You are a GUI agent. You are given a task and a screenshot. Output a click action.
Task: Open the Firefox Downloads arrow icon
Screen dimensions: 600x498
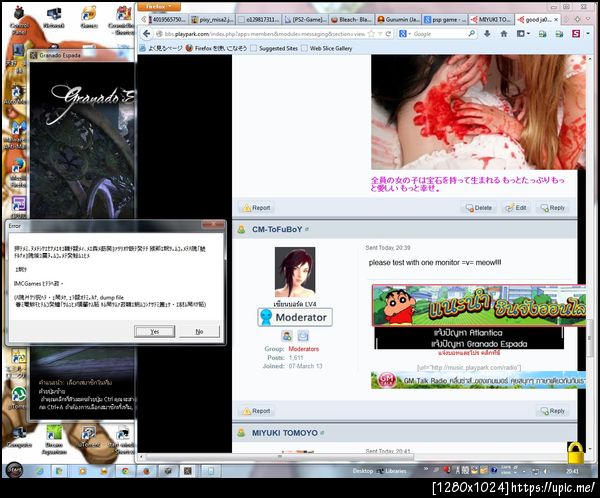click(x=487, y=34)
